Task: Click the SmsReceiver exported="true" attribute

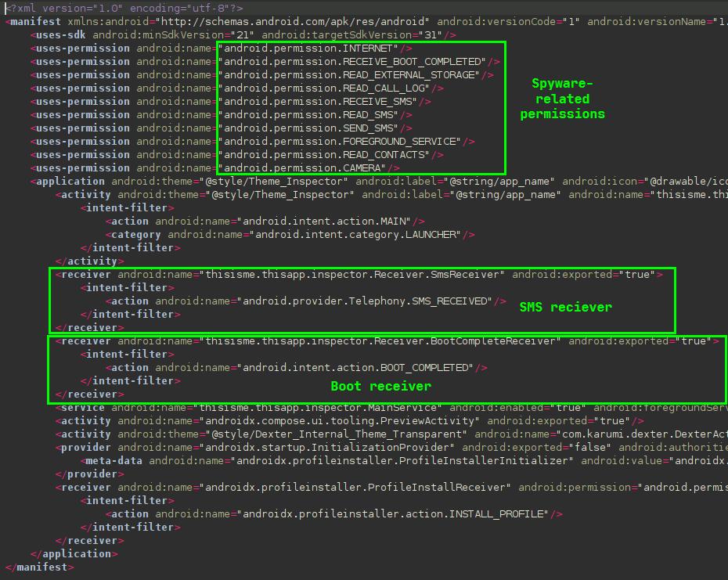Action: point(583,275)
